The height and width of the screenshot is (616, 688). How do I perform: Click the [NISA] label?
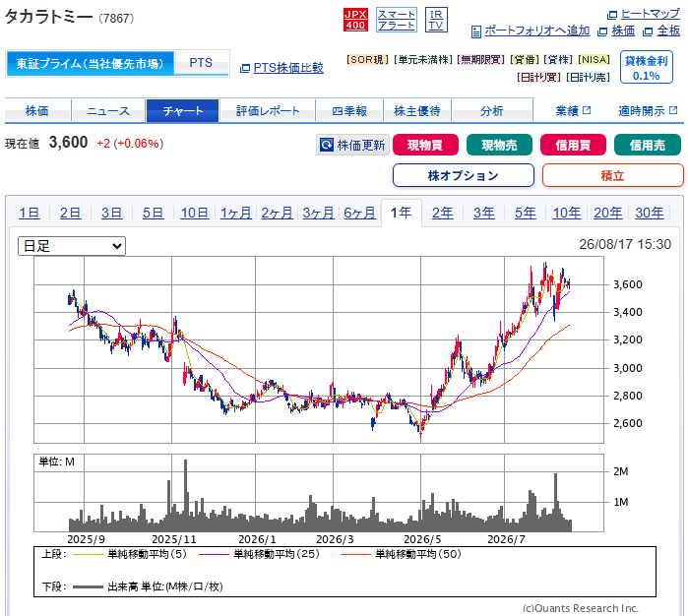(594, 60)
